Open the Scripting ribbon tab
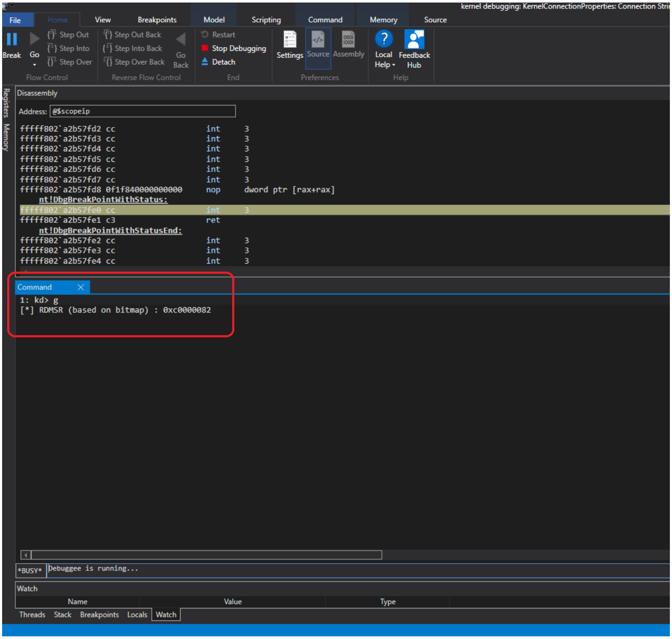Viewport: 672px width, 639px height. coord(267,20)
